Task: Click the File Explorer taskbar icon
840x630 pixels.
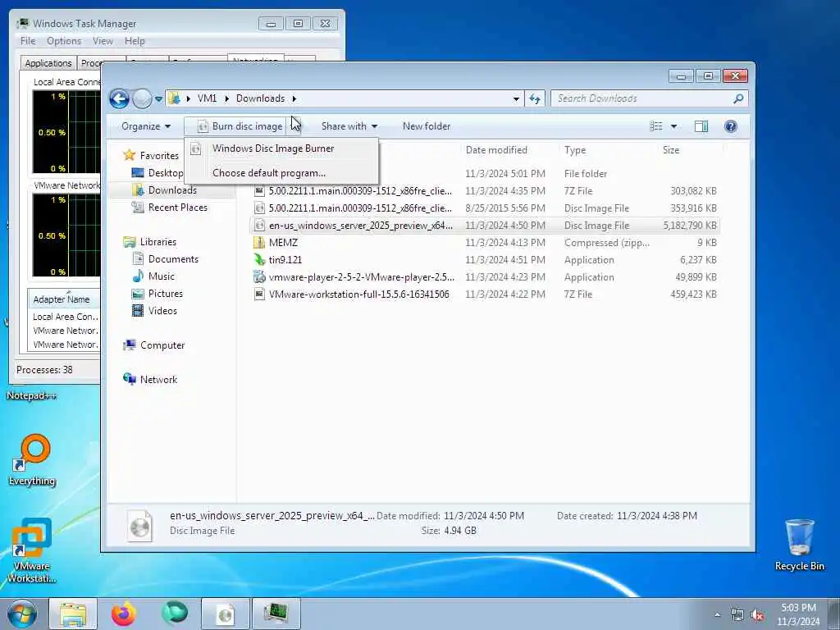Action: 73,614
